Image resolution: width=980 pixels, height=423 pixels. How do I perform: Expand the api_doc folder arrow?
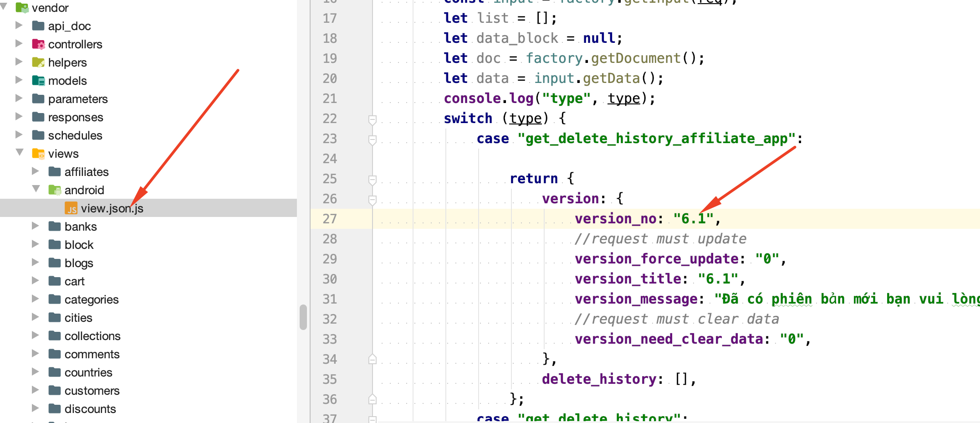tap(19, 25)
